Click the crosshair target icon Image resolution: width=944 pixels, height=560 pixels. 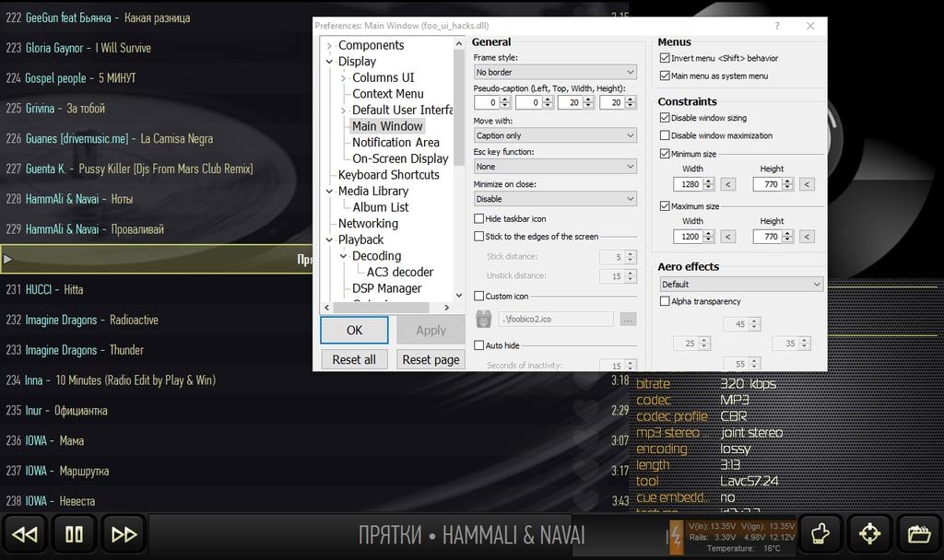(869, 534)
